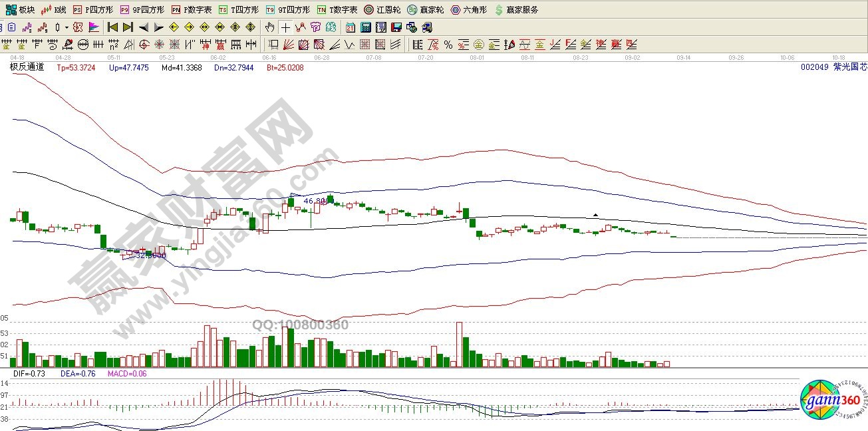The image size is (868, 431).
Task: Jump to first bar with skip-to-start arrow
Action: pyautogui.click(x=112, y=27)
